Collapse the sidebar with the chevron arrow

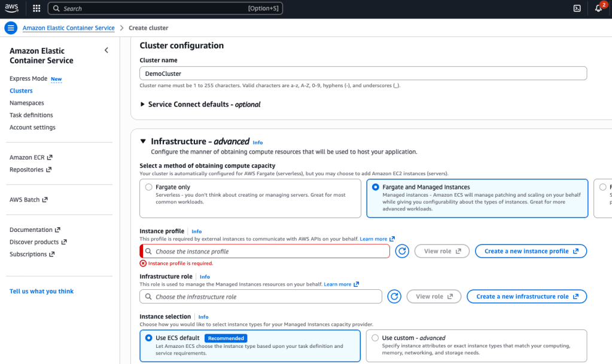[x=106, y=50]
